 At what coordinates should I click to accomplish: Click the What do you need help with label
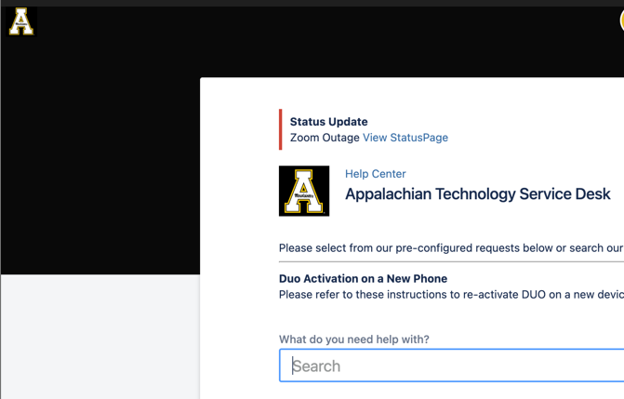354,339
